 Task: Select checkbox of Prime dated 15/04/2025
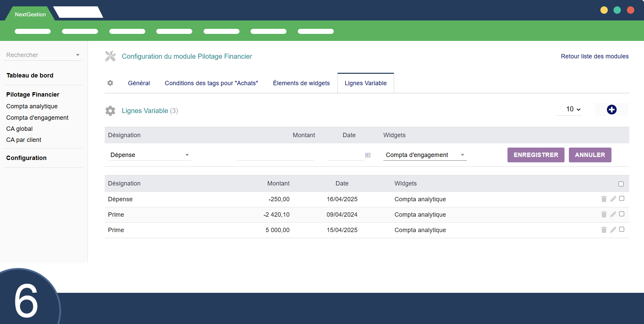[x=622, y=229]
